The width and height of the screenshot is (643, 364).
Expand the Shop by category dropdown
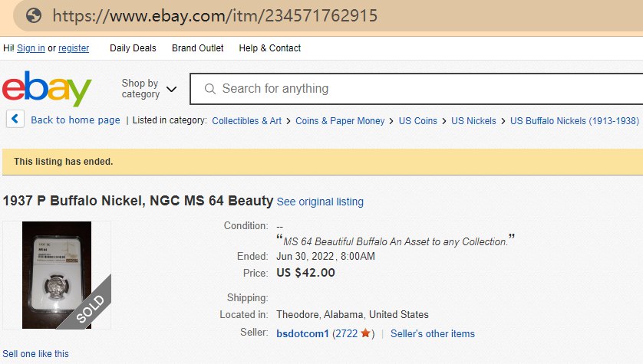coord(149,89)
